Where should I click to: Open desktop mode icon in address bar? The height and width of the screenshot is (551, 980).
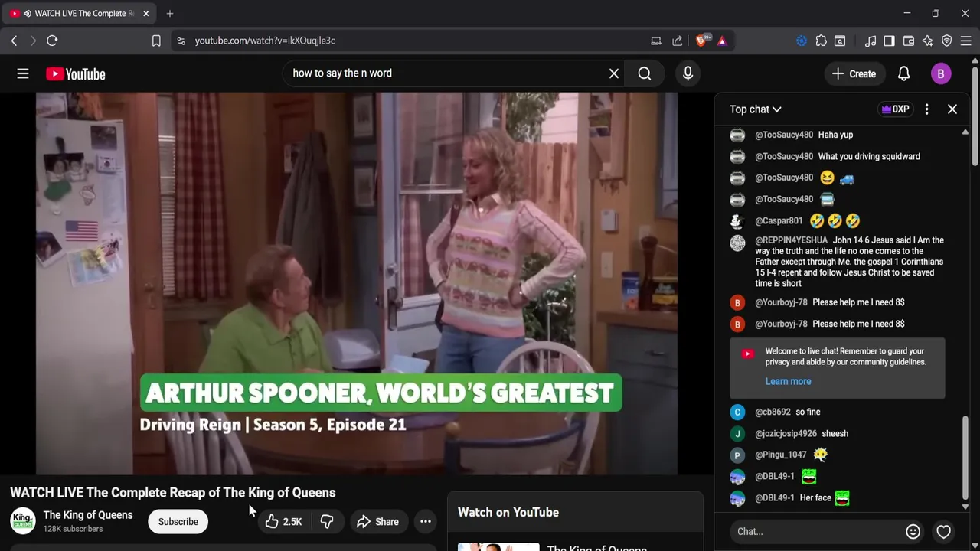[656, 41]
